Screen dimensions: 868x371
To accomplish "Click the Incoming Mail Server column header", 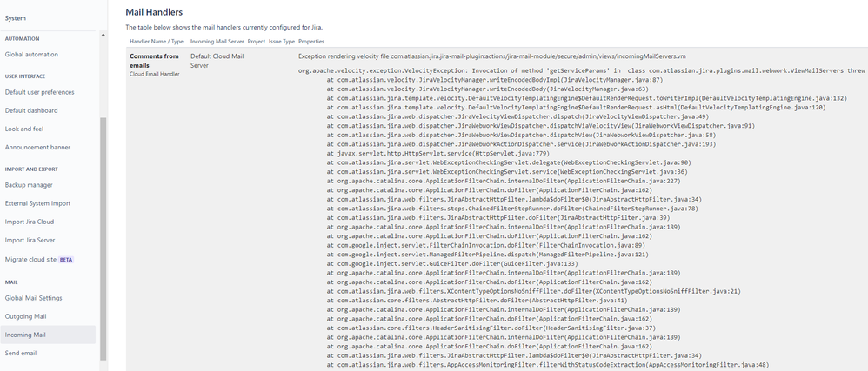I will click(x=217, y=42).
